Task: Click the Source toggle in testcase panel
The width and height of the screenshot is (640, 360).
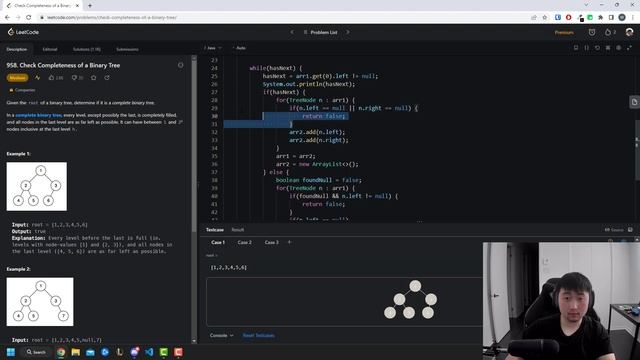Action: click(x=614, y=230)
